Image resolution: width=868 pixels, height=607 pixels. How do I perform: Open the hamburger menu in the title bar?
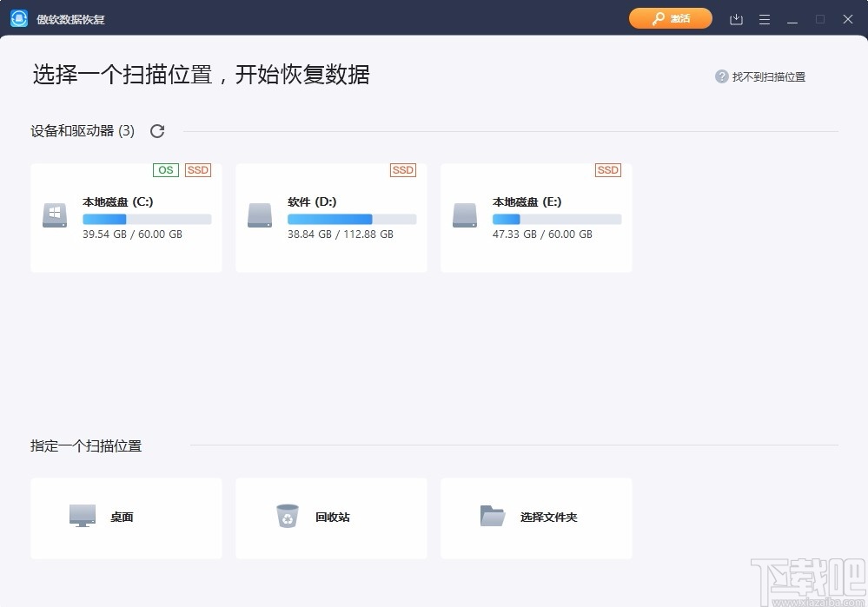pos(764,18)
